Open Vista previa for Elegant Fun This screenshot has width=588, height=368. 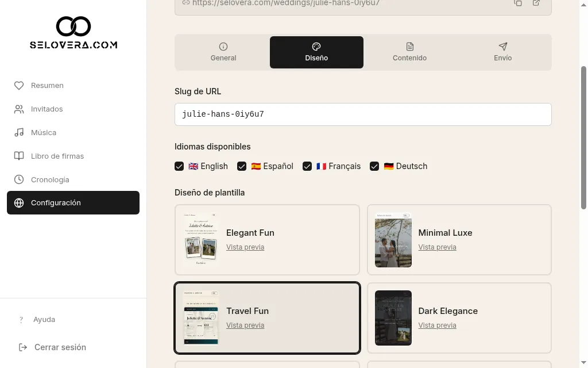(x=245, y=247)
